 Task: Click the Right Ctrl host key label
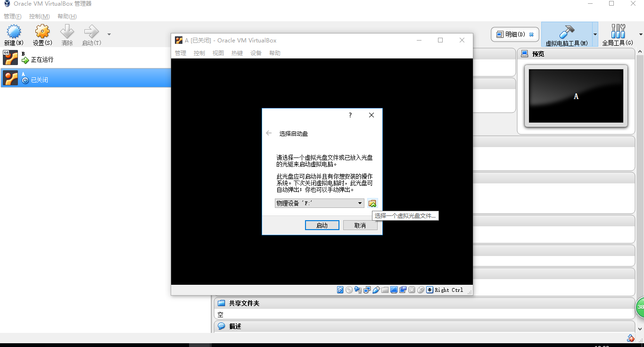click(x=449, y=290)
